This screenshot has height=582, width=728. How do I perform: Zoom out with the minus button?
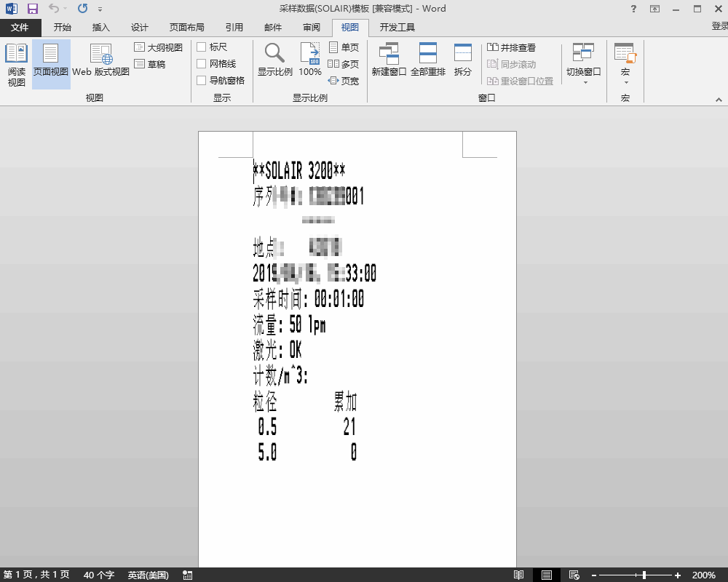tap(594, 575)
